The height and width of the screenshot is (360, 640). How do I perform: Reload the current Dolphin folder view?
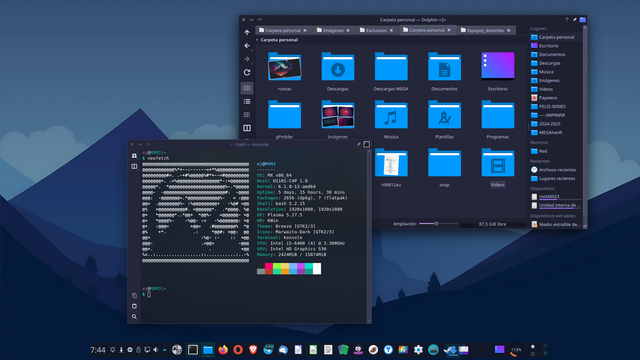coord(247,72)
